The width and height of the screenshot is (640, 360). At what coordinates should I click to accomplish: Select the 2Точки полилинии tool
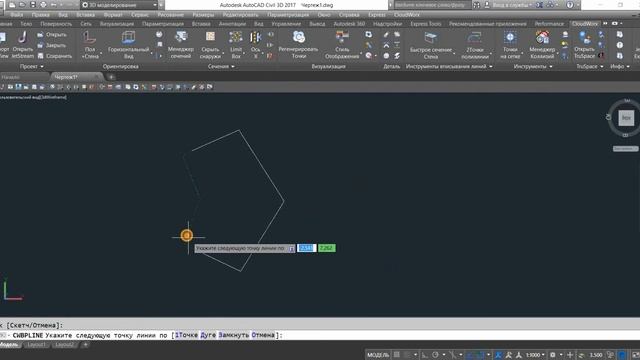475,38
